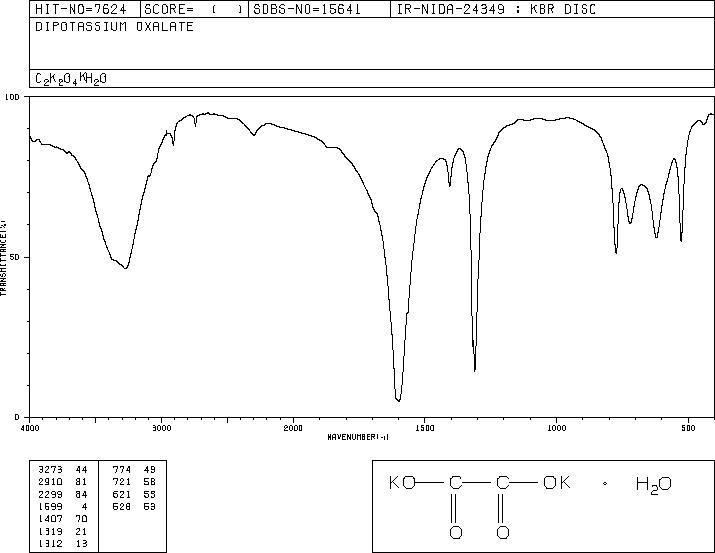Viewport: 715px width, 553px height.
Task: Click the peak near 774 wavenumber
Action: [x=616, y=252]
